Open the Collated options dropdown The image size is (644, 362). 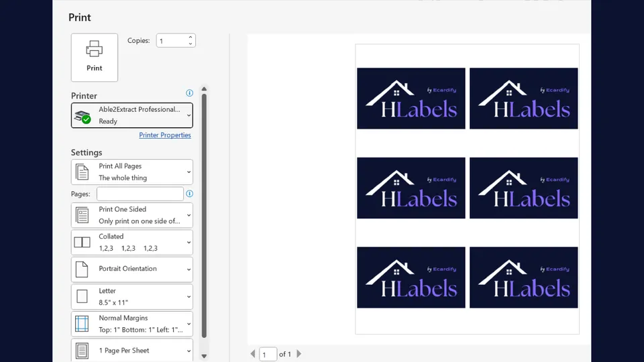coord(132,242)
